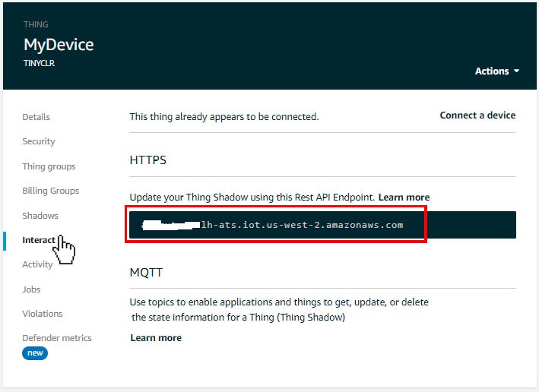Open the Details section
The width and height of the screenshot is (539, 392).
36,117
